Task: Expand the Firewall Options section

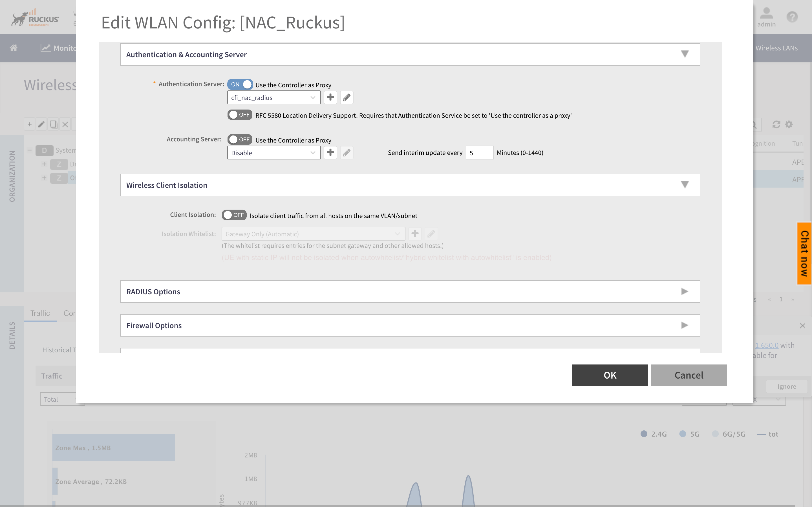Action: 410,325
